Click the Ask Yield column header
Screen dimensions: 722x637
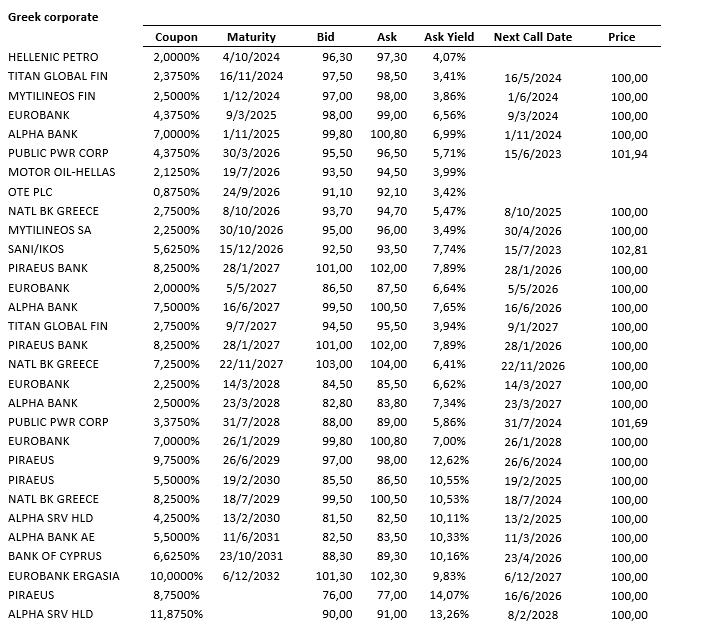[446, 37]
